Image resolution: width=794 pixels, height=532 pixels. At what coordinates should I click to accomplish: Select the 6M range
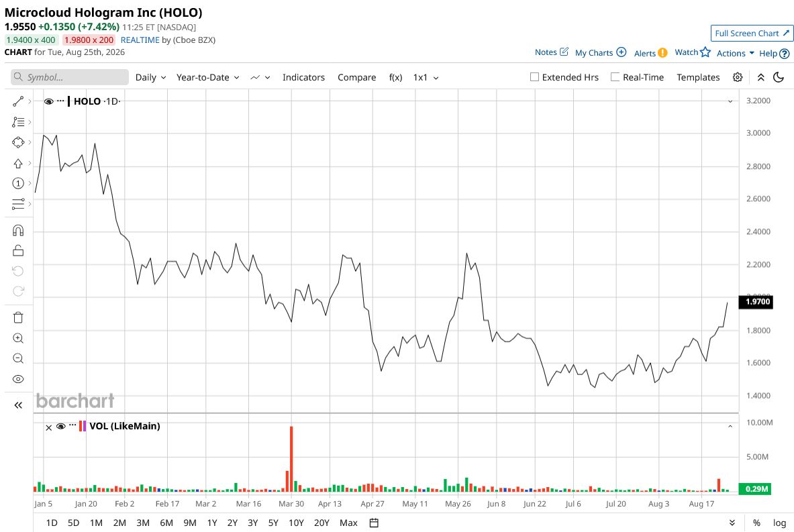(x=166, y=523)
